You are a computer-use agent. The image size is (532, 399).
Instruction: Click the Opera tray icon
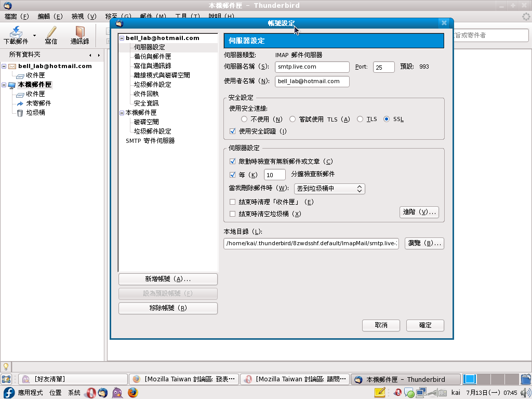(397, 393)
